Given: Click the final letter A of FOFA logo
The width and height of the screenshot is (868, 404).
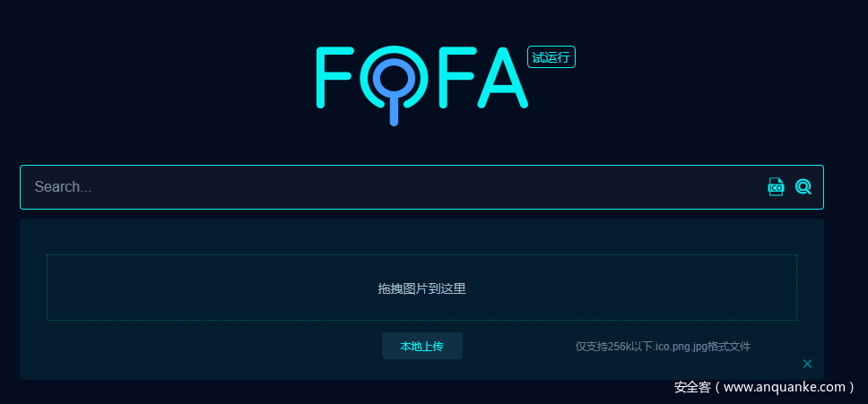Looking at the screenshot, I should pyautogui.click(x=501, y=78).
